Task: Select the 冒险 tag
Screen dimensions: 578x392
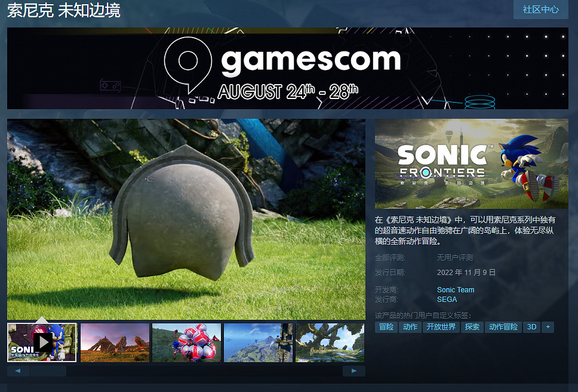Action: click(386, 327)
